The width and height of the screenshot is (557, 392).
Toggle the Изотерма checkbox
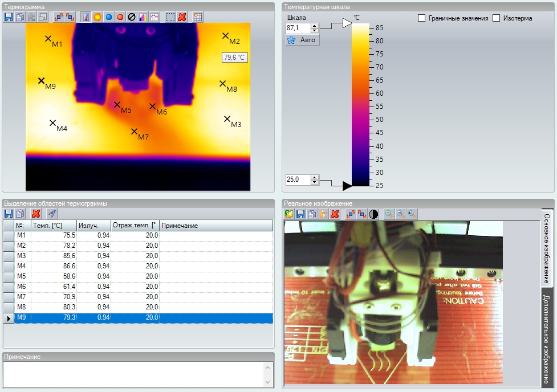(497, 18)
